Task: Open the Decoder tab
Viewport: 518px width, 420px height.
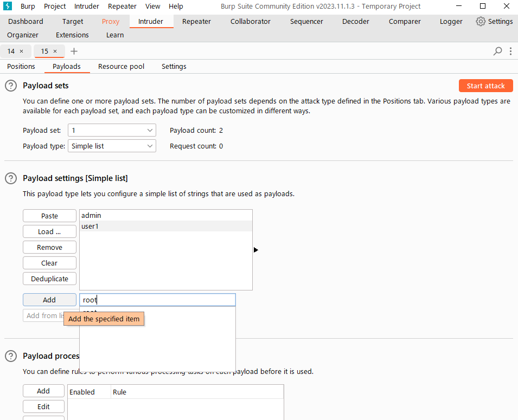Action: (x=356, y=22)
